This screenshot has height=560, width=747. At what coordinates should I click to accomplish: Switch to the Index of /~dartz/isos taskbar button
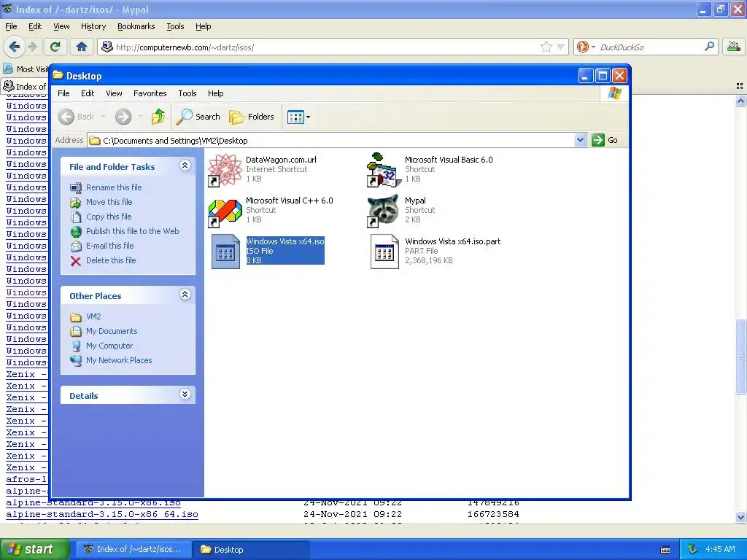[134, 550]
